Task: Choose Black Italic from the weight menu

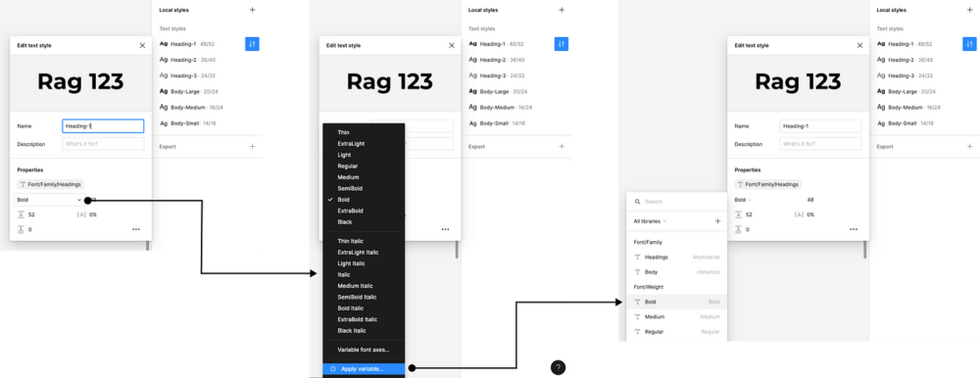Action: (x=364, y=331)
